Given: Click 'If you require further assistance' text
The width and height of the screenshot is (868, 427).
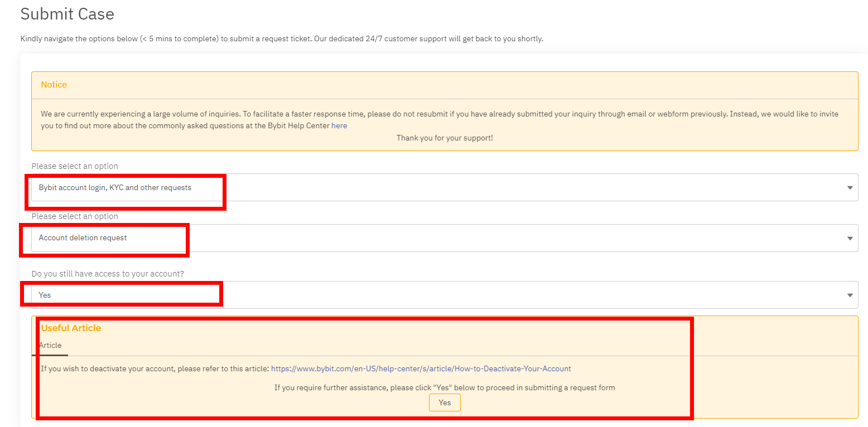Looking at the screenshot, I should [445, 387].
